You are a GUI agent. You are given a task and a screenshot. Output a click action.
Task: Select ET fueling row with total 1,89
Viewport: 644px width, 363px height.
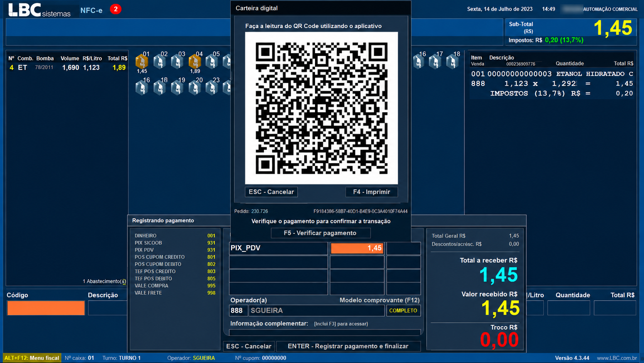tap(67, 68)
